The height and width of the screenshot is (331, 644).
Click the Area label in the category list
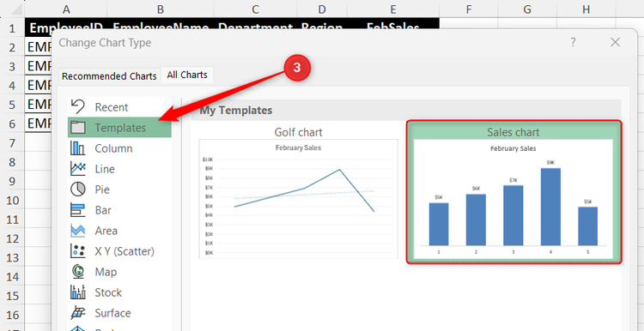click(x=106, y=231)
